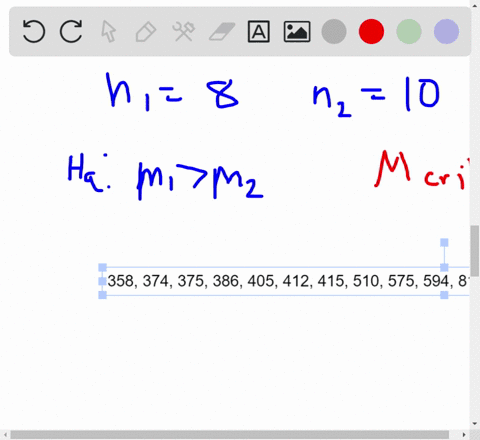Click inside the numbers text box
This screenshot has height=440, width=480.
point(287,281)
